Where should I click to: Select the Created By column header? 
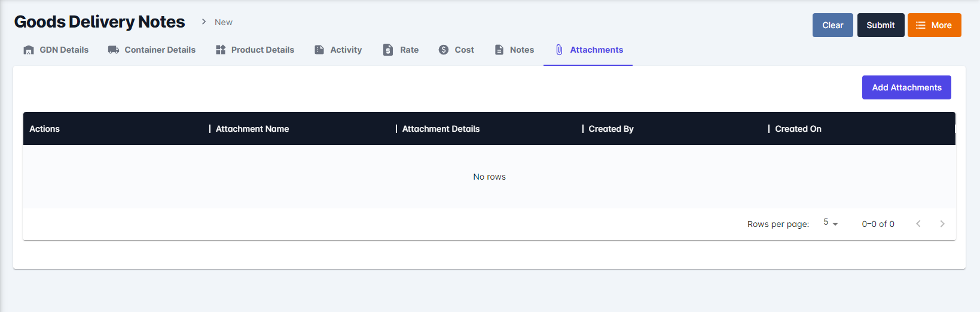[611, 129]
